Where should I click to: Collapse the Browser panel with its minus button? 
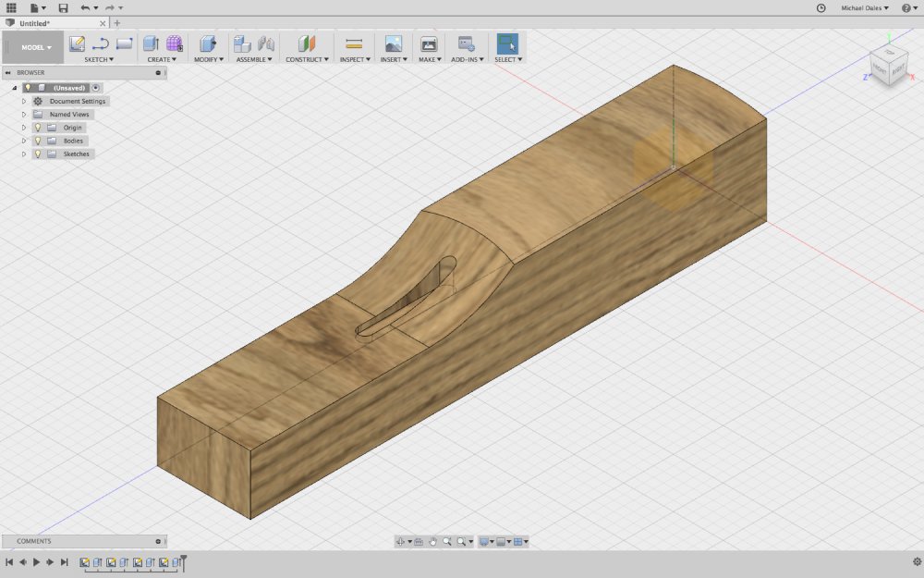[x=158, y=72]
